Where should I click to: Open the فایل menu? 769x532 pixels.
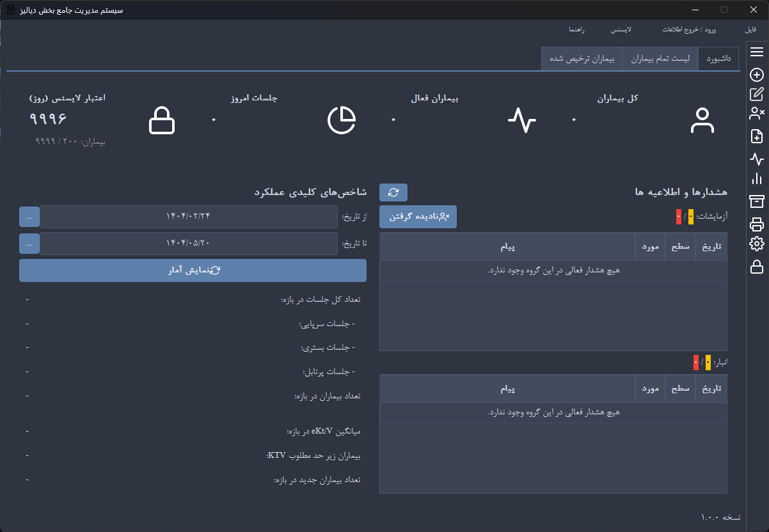[750, 30]
